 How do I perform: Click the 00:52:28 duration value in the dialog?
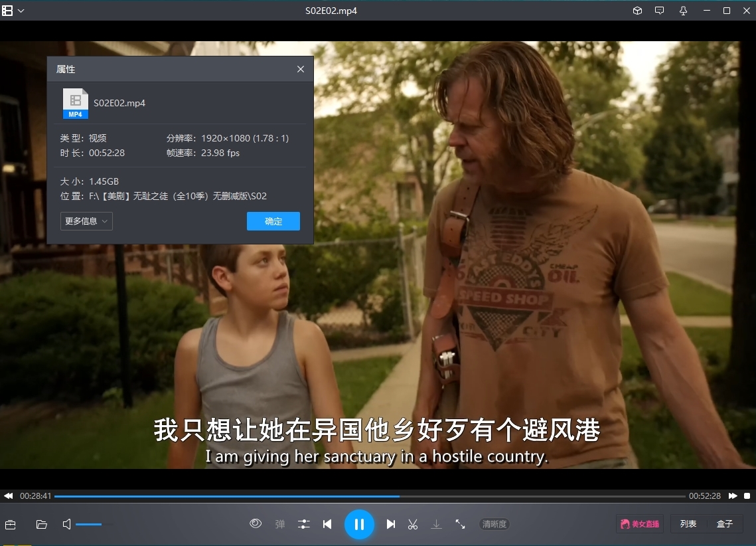pos(107,153)
